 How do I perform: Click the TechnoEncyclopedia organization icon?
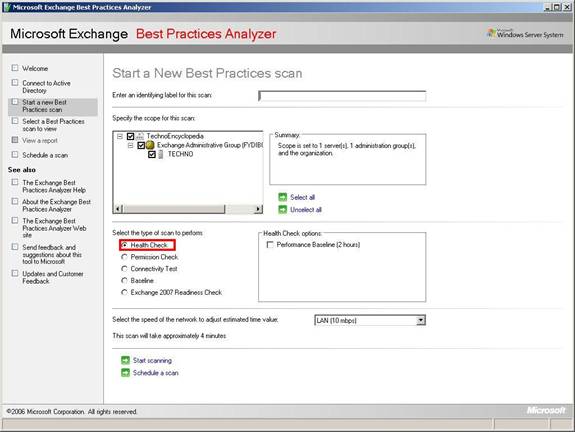coord(140,136)
